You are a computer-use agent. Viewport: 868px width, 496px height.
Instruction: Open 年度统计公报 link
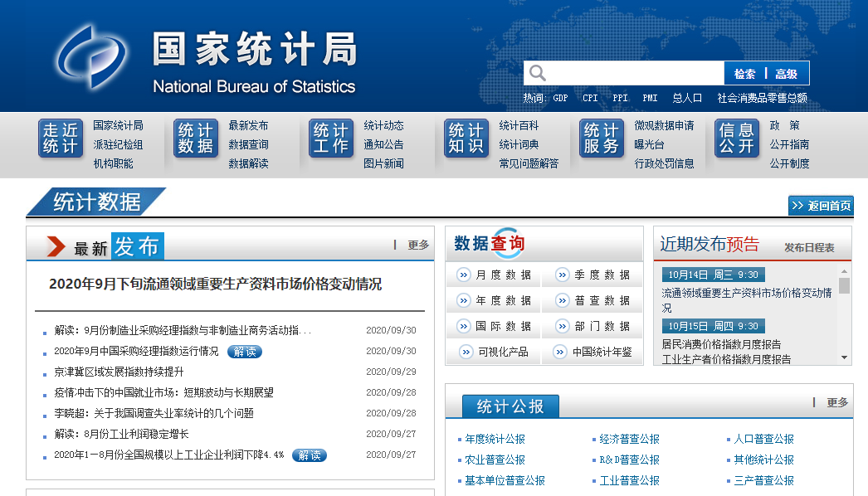coord(495,439)
